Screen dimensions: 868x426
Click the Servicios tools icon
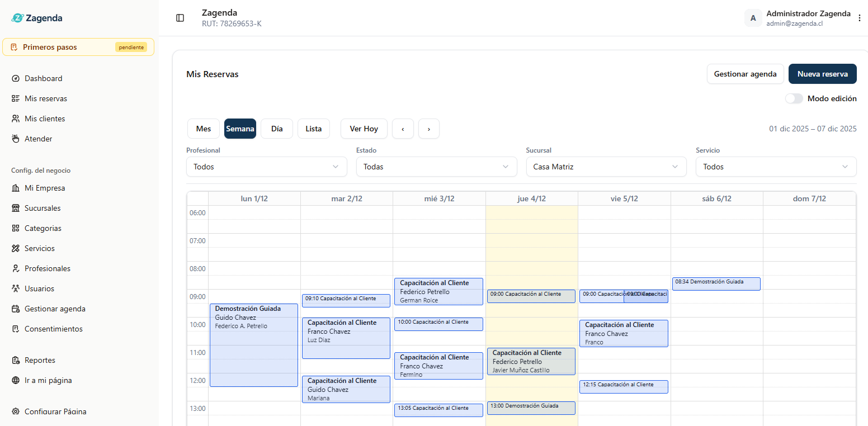[x=16, y=249]
